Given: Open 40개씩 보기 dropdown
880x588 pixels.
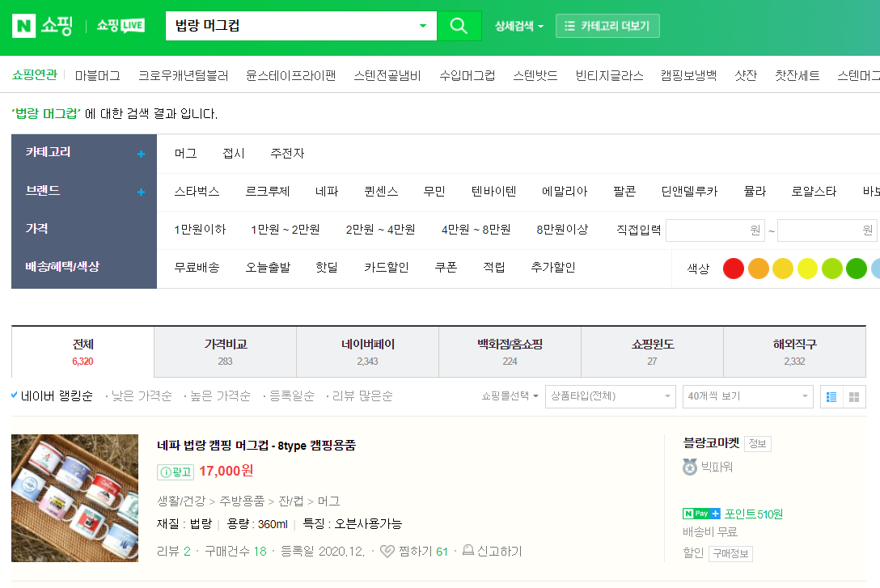Looking at the screenshot, I should tap(747, 396).
